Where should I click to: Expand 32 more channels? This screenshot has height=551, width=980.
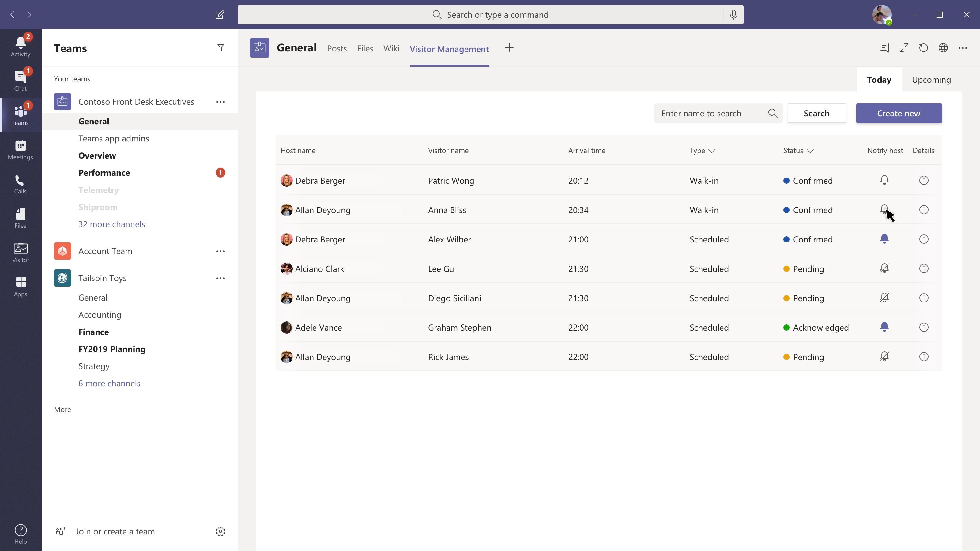(111, 224)
